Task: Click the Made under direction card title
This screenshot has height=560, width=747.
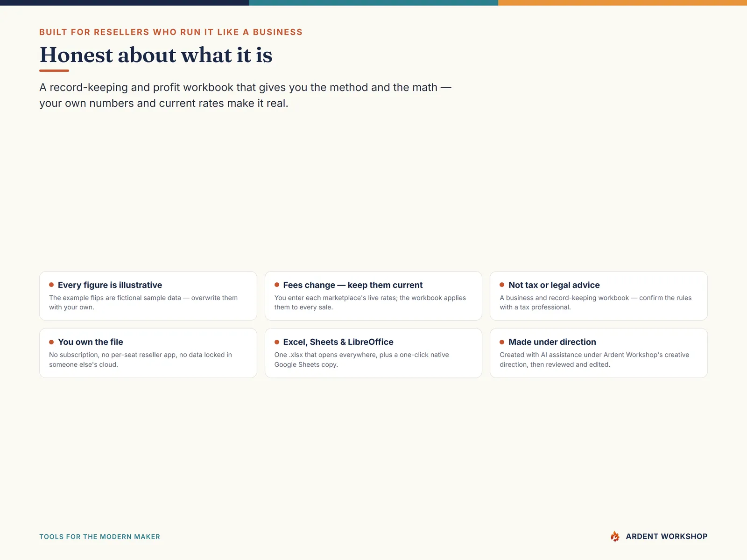Action: (552, 342)
